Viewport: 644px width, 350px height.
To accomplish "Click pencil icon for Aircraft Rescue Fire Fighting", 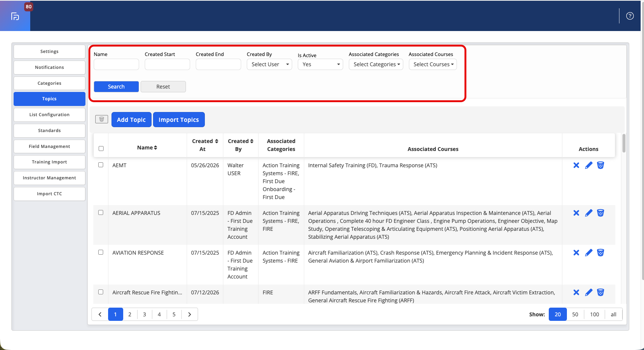I will (x=588, y=292).
